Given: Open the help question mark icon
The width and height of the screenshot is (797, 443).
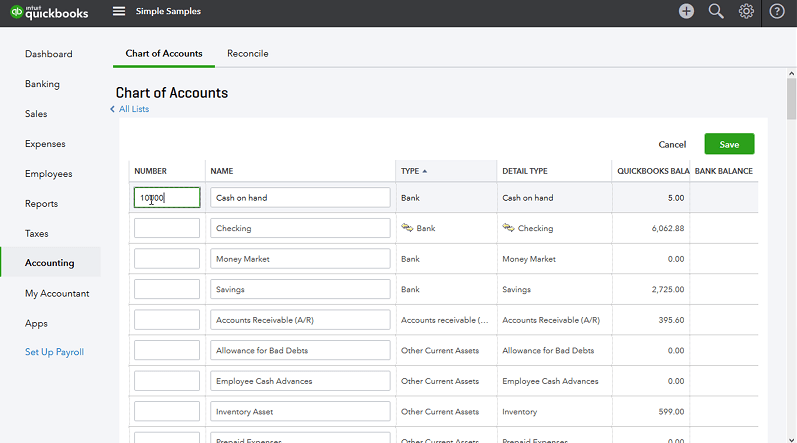Looking at the screenshot, I should [777, 11].
